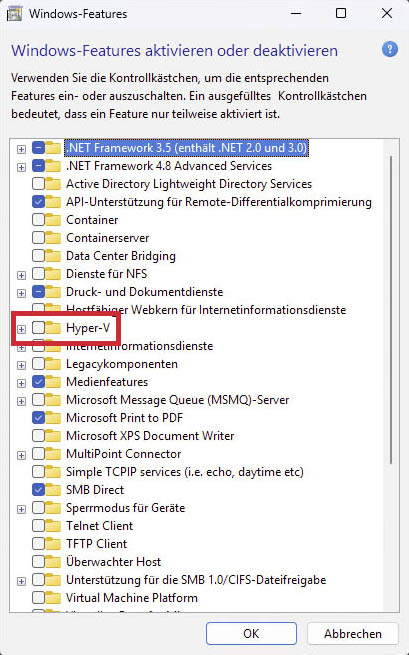
Task: Check Simple TCPIP services checkbox
Action: click(38, 472)
